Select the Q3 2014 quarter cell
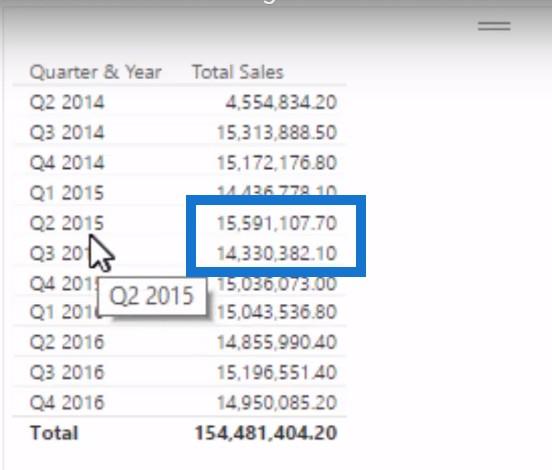552x470 pixels. tap(67, 132)
